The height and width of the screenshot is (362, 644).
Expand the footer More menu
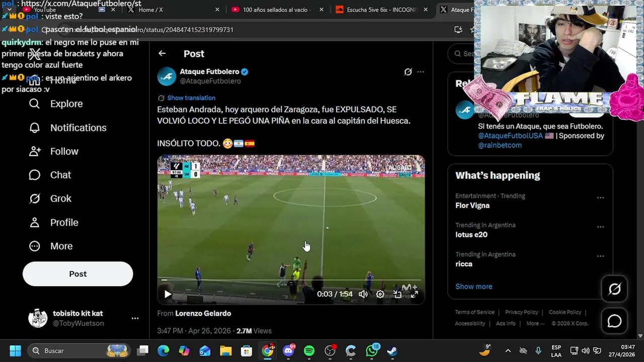[x=535, y=323]
